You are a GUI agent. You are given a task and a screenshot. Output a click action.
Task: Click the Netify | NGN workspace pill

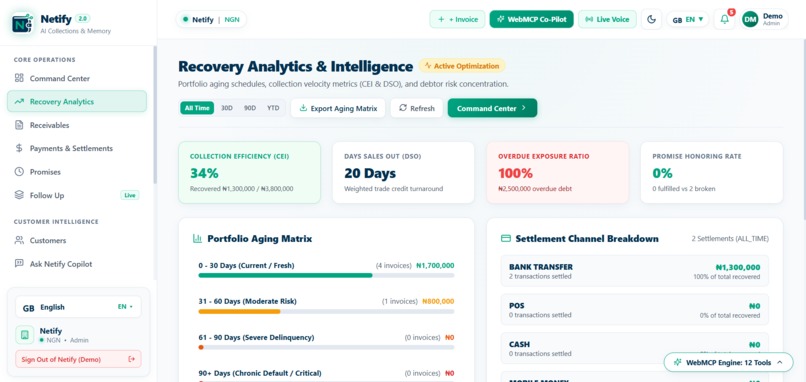click(211, 20)
